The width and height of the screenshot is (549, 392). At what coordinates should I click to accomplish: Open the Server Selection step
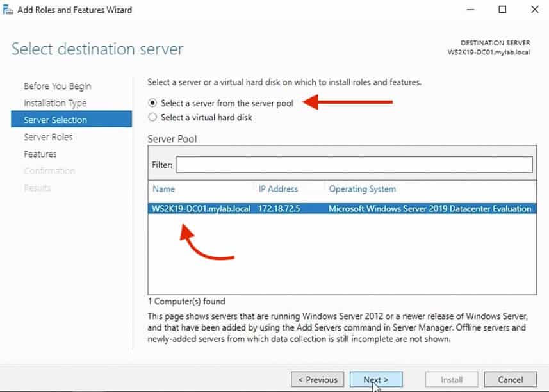[x=71, y=120]
